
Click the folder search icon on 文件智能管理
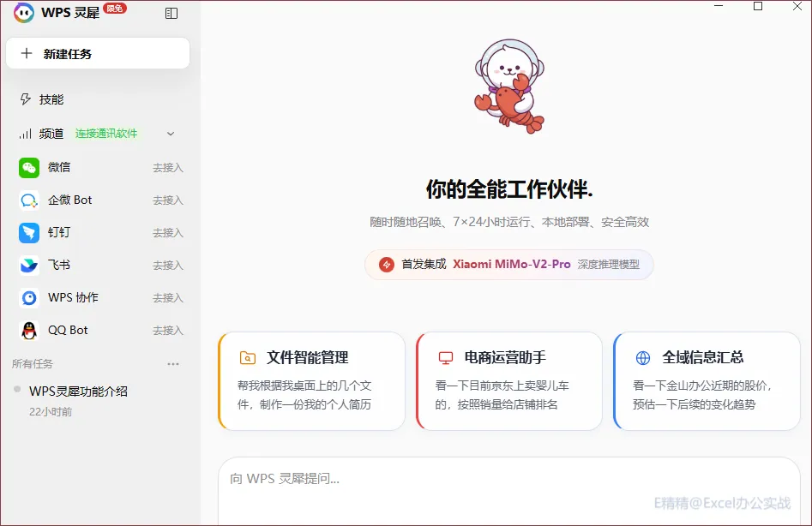tap(248, 357)
